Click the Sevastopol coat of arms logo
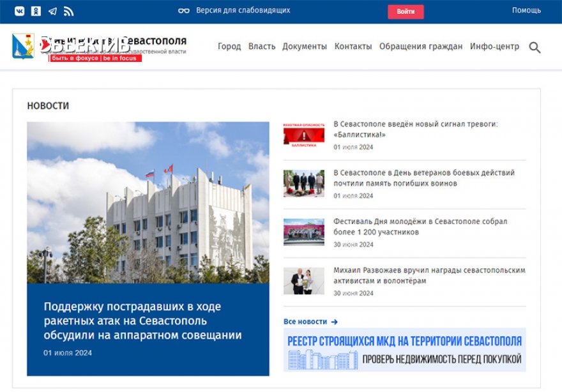Viewport: 562px width, 392px height. click(x=23, y=46)
